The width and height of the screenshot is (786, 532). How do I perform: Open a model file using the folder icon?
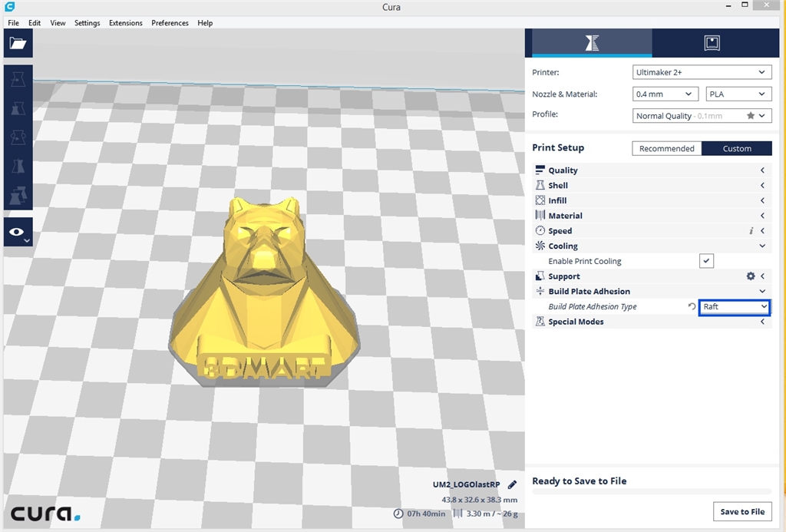(17, 42)
